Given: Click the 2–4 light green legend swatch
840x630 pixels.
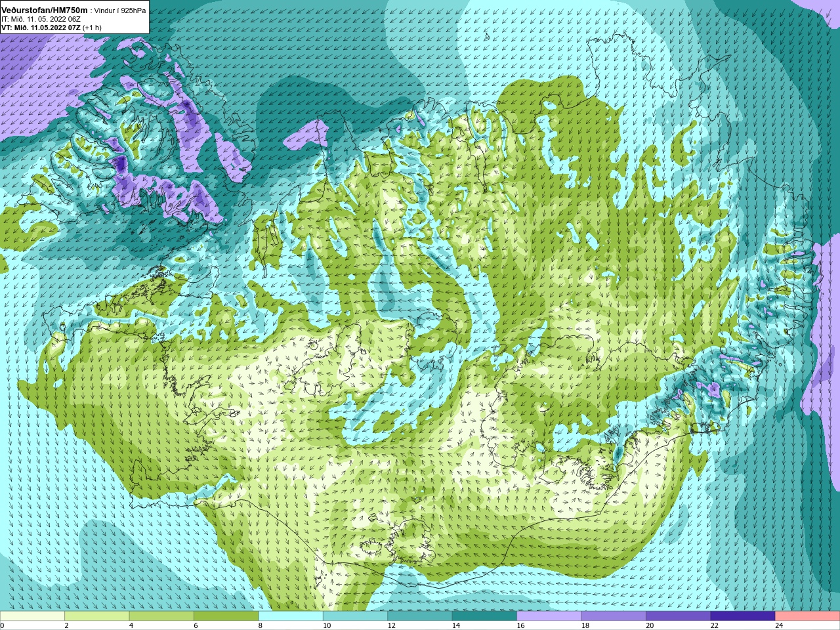Looking at the screenshot, I should pos(96,616).
